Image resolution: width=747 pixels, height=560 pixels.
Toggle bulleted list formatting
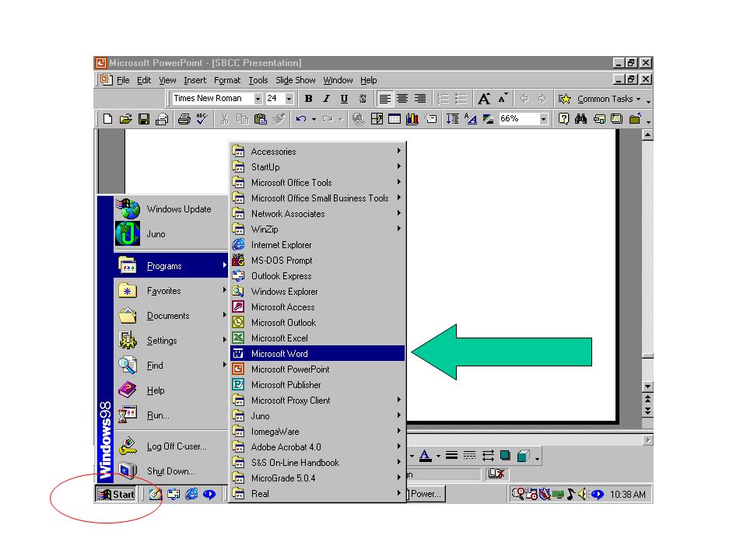[461, 99]
